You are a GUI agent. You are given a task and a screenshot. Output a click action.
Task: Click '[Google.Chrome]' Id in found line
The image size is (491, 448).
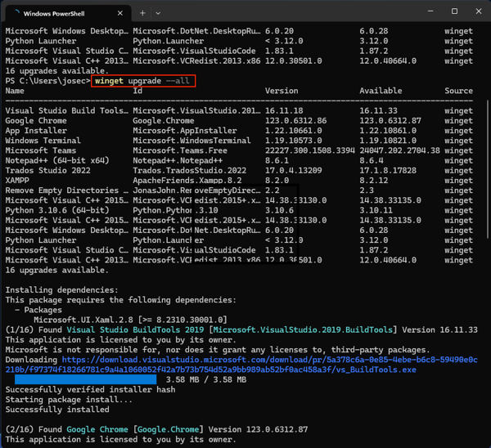tap(169, 429)
